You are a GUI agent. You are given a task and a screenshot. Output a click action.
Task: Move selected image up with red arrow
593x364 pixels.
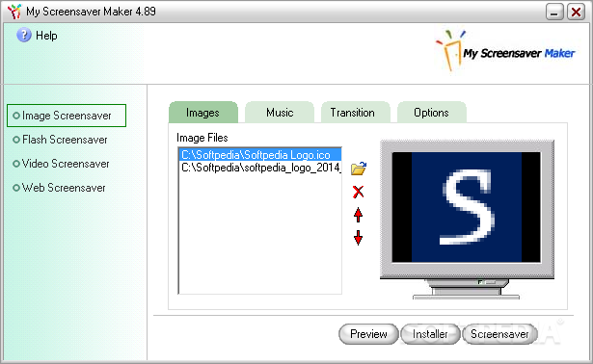tap(358, 216)
